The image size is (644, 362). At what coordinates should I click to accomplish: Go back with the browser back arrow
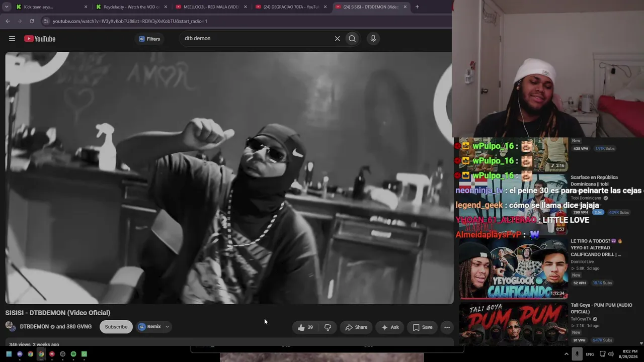click(8, 21)
